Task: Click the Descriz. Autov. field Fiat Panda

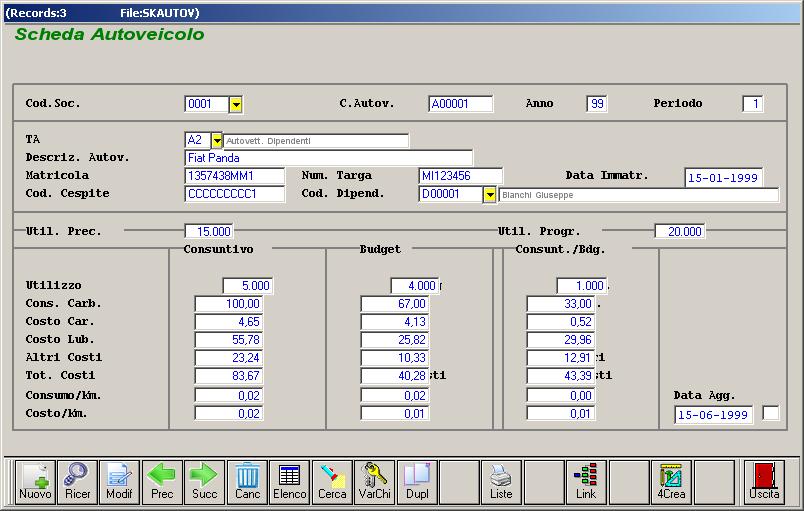Action: 328,158
